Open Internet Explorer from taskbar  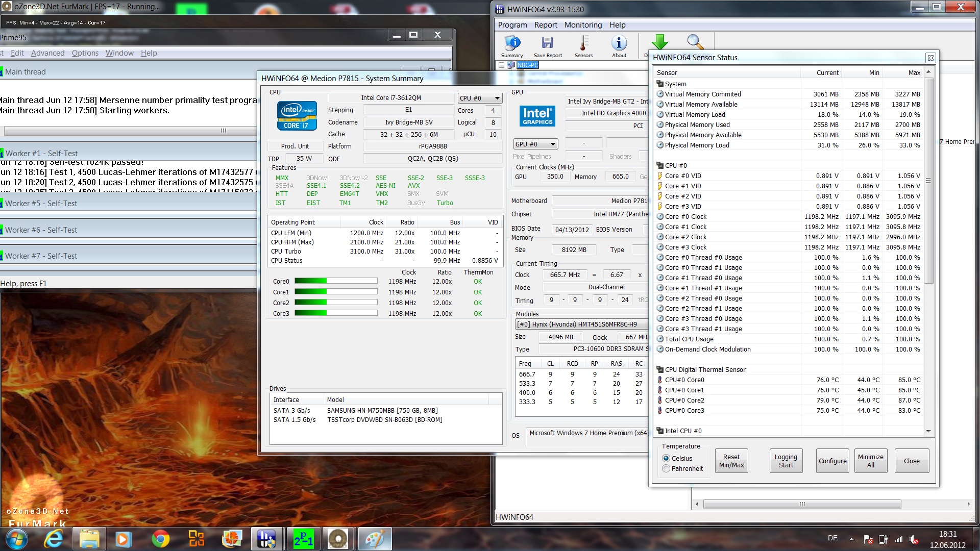pos(54,539)
